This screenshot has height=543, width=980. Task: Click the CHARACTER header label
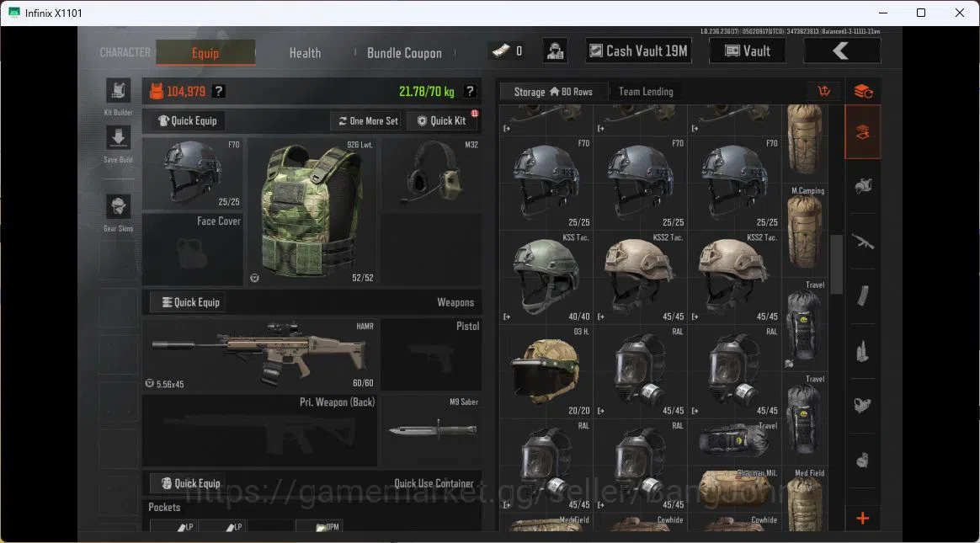pos(125,52)
